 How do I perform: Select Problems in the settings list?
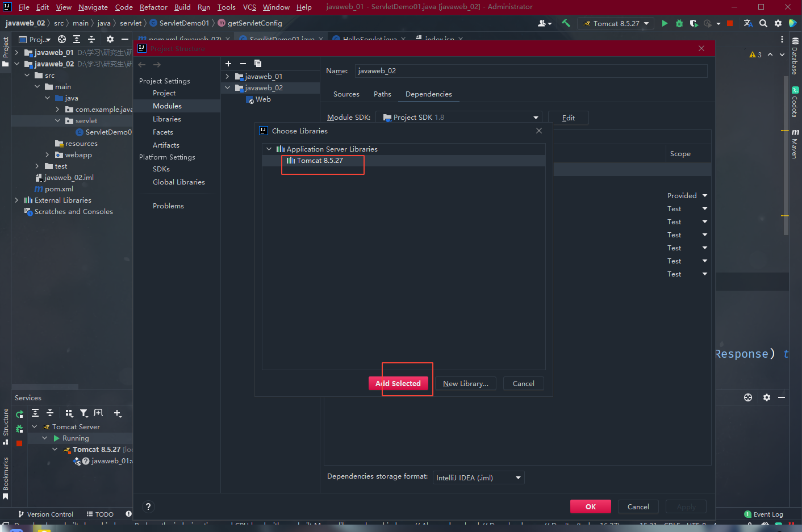click(x=168, y=206)
